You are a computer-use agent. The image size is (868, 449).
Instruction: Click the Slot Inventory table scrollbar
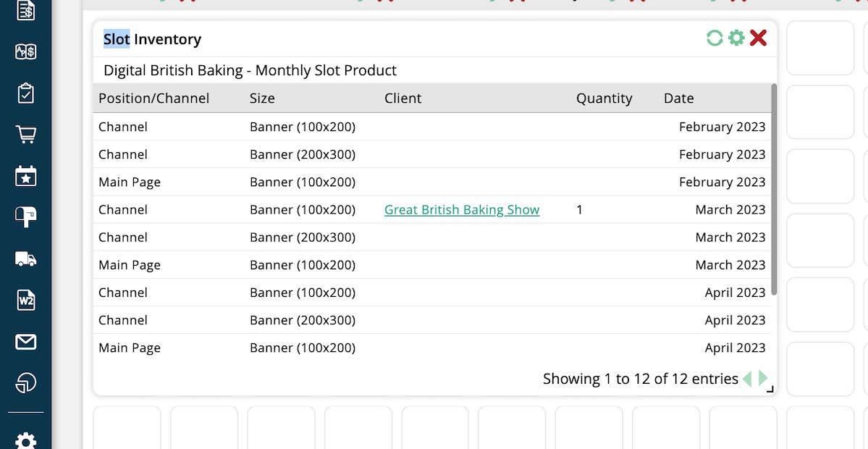(x=773, y=190)
